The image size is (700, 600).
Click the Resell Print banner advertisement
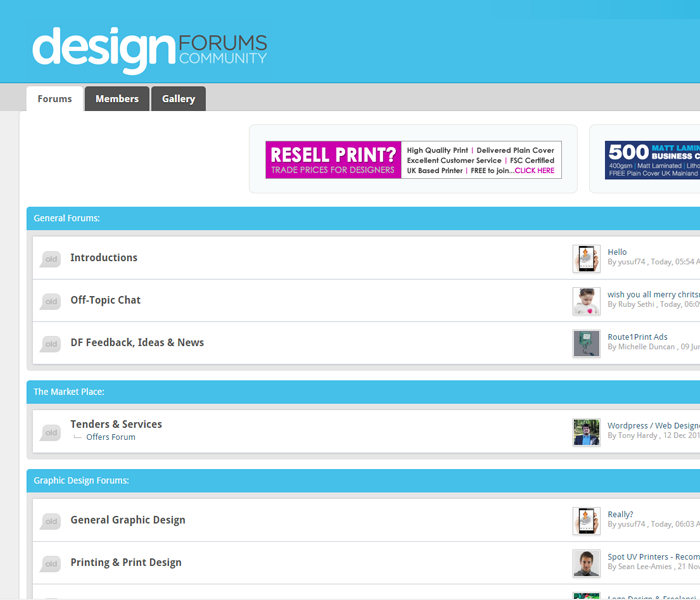click(x=413, y=160)
